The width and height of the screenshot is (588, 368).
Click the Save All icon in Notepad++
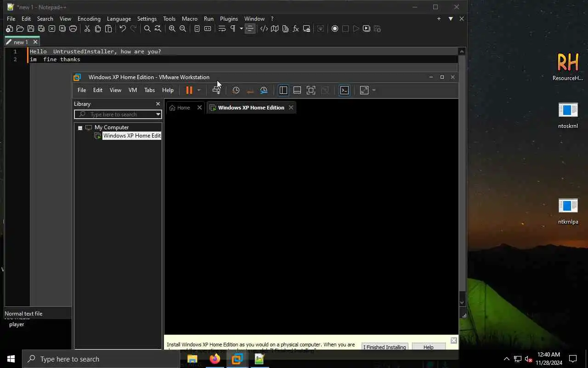point(41,29)
